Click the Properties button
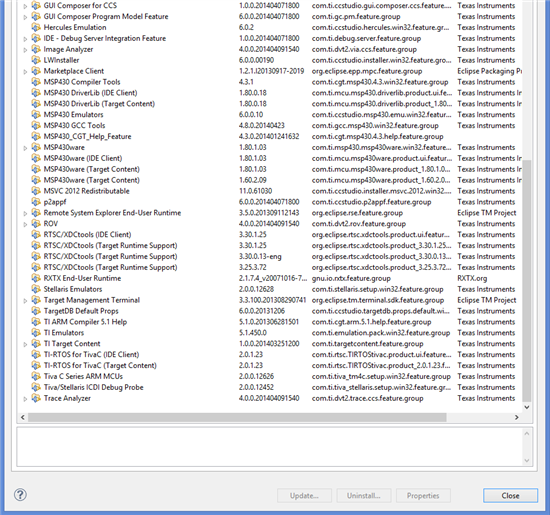The width and height of the screenshot is (550, 515). pyautogui.click(x=423, y=496)
